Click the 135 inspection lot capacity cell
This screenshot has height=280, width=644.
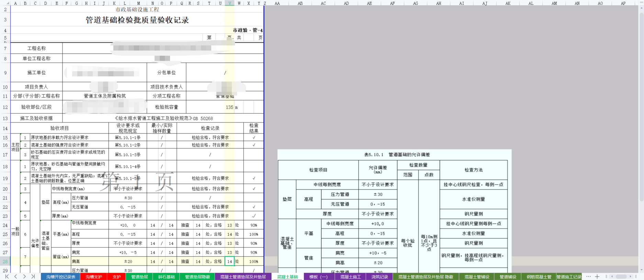[x=229, y=107]
